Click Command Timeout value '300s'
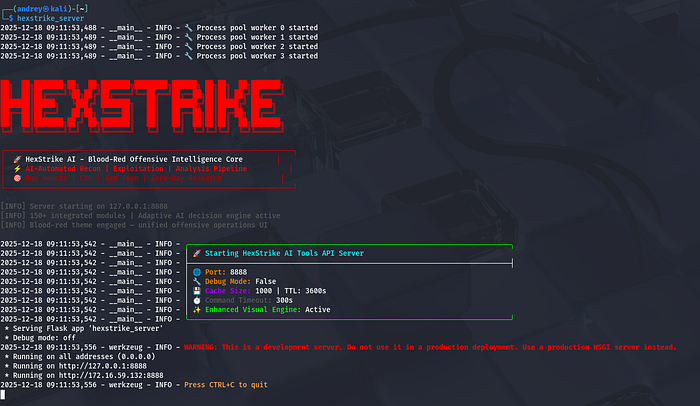 (284, 300)
